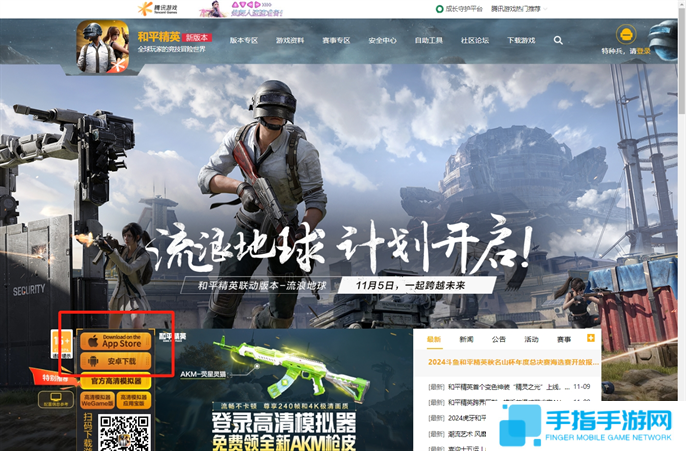The height and width of the screenshot is (451, 686).
Task: Click the Tencent Games logo
Action: (158, 8)
